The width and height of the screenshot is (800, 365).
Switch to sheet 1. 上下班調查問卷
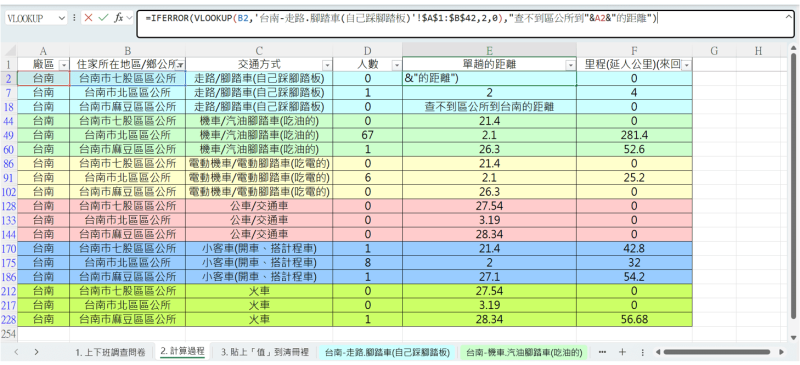point(110,352)
